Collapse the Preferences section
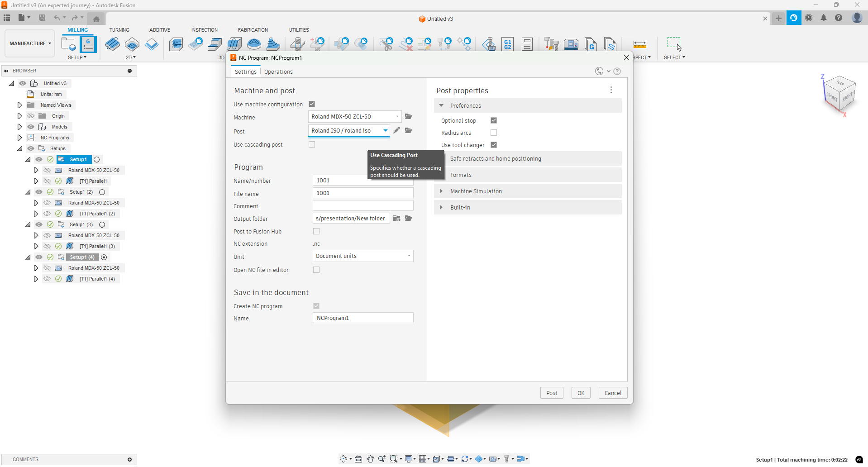This screenshot has height=467, width=868. click(x=441, y=105)
